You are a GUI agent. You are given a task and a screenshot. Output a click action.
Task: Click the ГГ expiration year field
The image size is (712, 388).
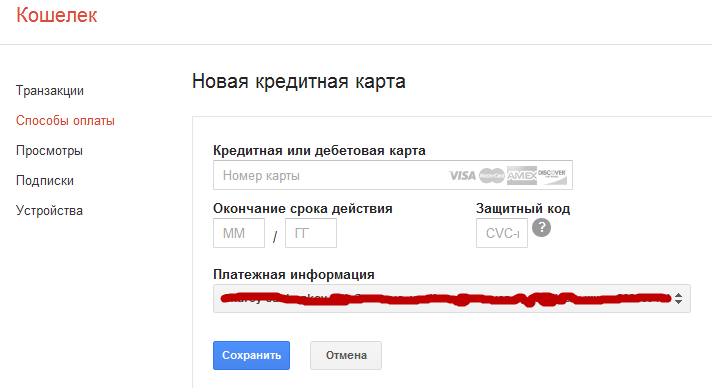tap(311, 233)
